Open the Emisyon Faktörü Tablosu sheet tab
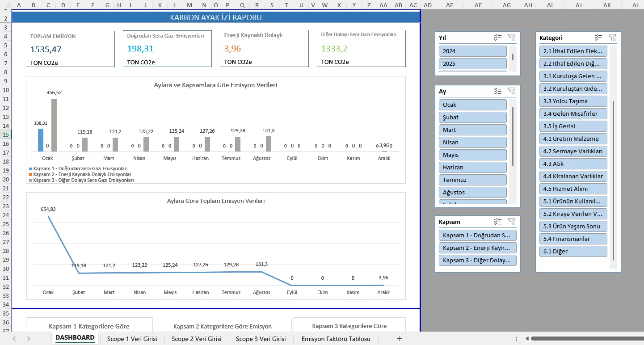 pos(336,339)
